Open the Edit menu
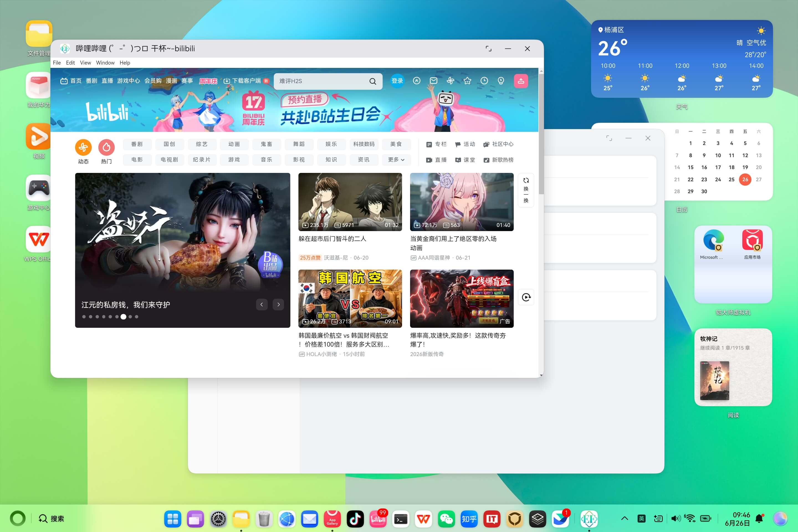 click(70, 63)
